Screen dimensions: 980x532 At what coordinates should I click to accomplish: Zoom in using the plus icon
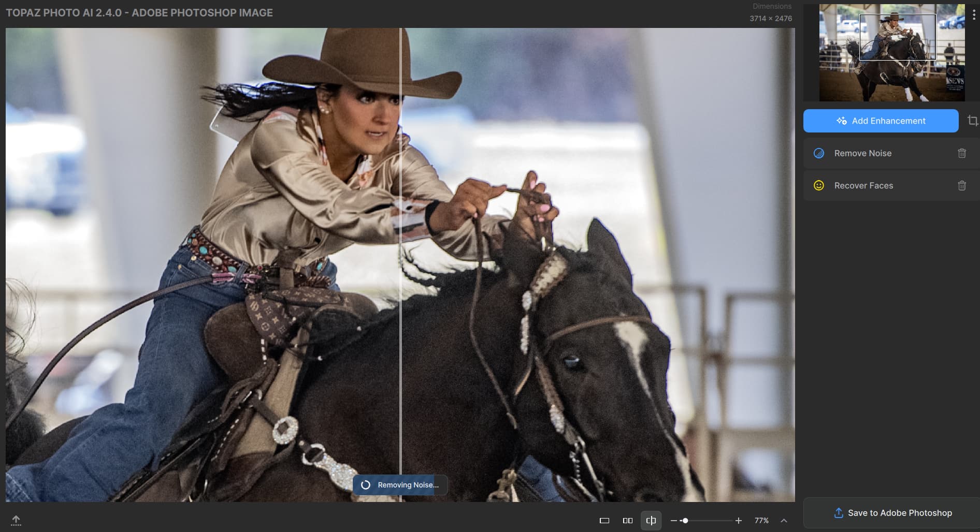(x=738, y=521)
